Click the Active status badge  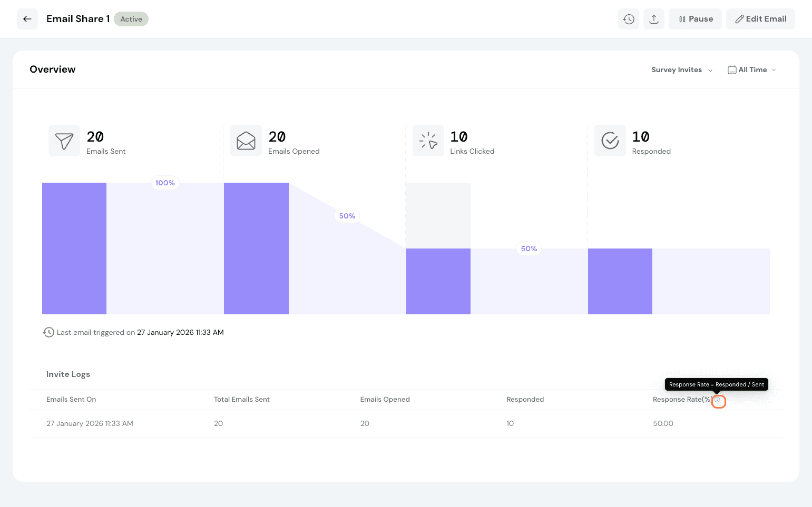click(131, 19)
